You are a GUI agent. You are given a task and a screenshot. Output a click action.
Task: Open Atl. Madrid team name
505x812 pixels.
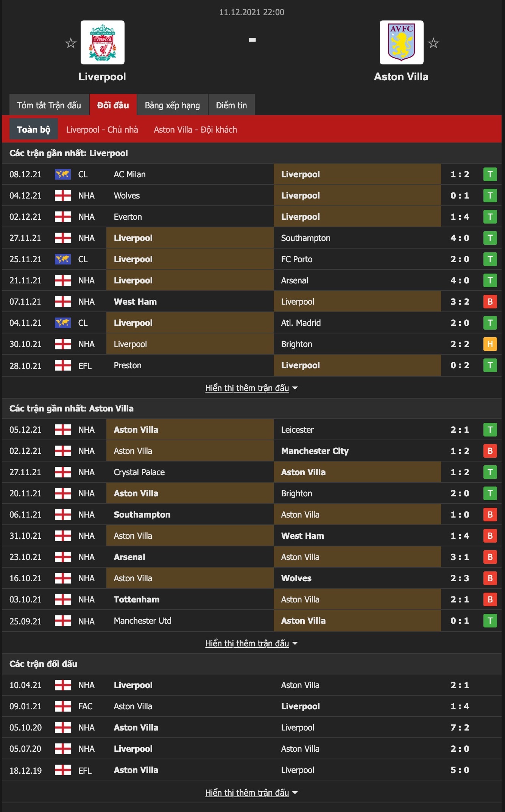pyautogui.click(x=301, y=323)
